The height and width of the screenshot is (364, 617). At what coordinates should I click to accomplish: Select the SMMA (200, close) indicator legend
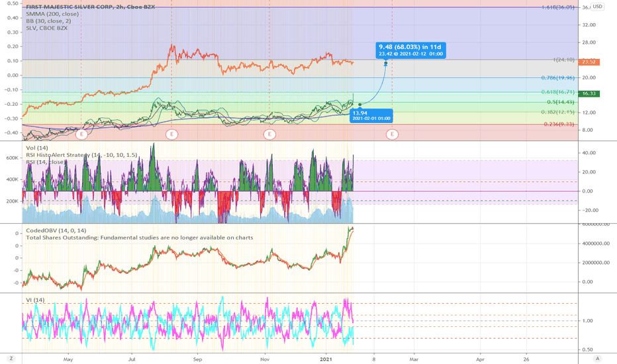[x=52, y=14]
